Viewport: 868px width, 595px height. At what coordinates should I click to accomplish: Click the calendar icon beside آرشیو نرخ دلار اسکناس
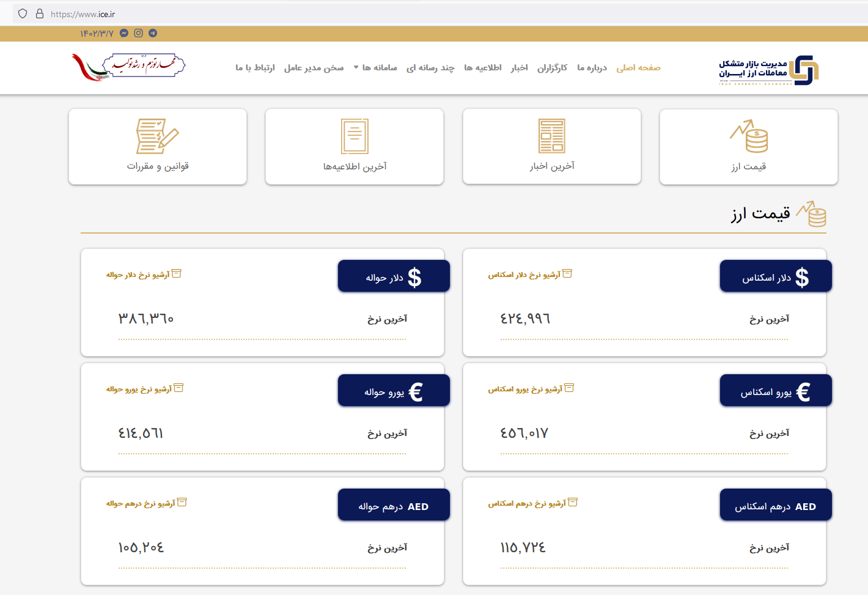[568, 273]
